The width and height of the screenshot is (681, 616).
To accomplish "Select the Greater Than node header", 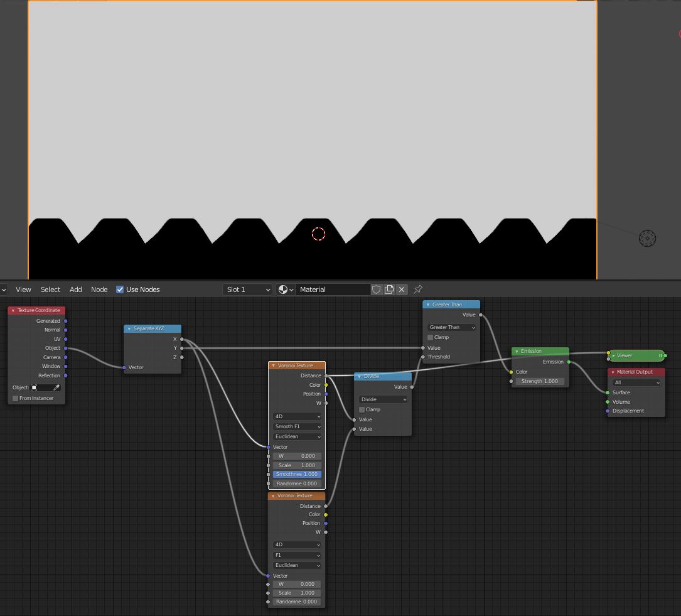I will [x=451, y=305].
